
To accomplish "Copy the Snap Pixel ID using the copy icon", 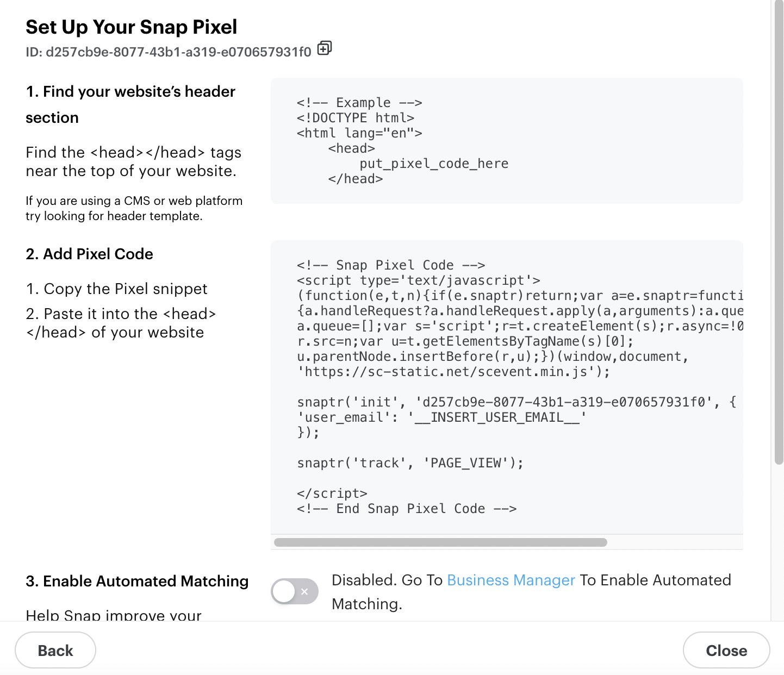I will [x=325, y=48].
